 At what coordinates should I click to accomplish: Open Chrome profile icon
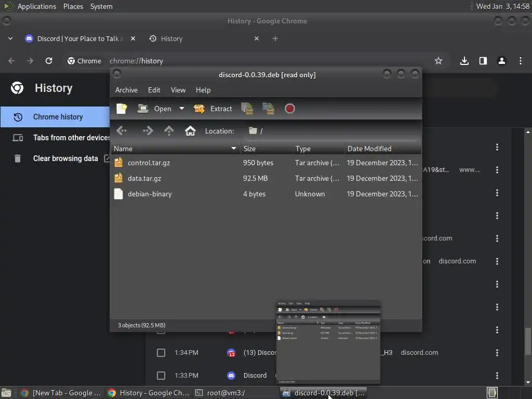(x=501, y=61)
